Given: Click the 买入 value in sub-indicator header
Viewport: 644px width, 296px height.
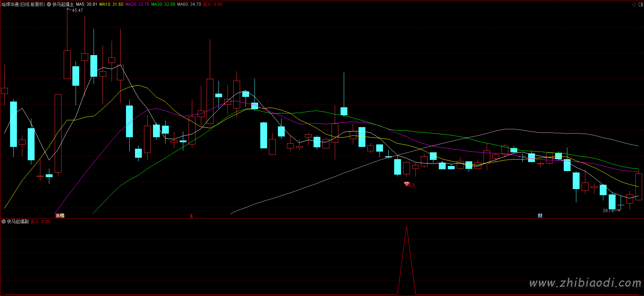Looking at the screenshot, I should (40, 221).
